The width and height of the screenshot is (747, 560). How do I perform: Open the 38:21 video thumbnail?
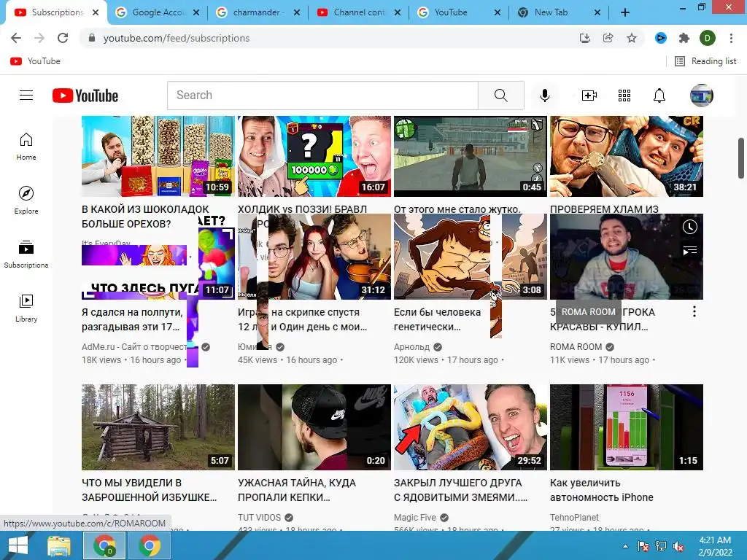click(x=627, y=156)
